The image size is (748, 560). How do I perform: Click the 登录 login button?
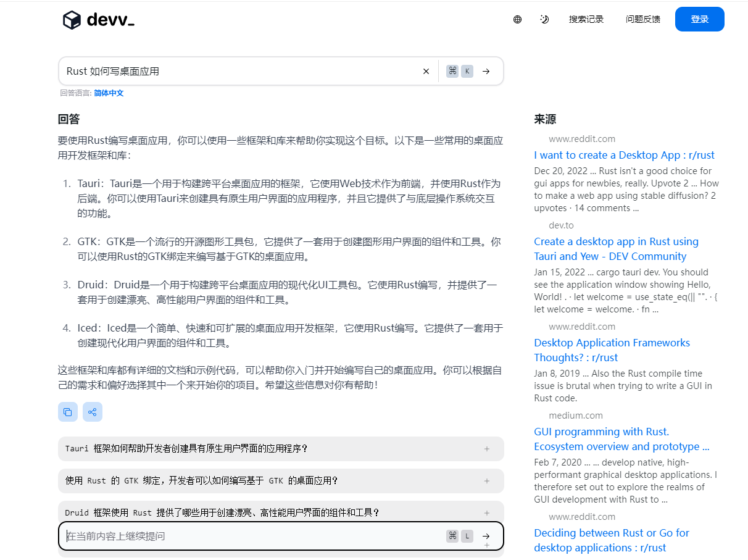[700, 19]
